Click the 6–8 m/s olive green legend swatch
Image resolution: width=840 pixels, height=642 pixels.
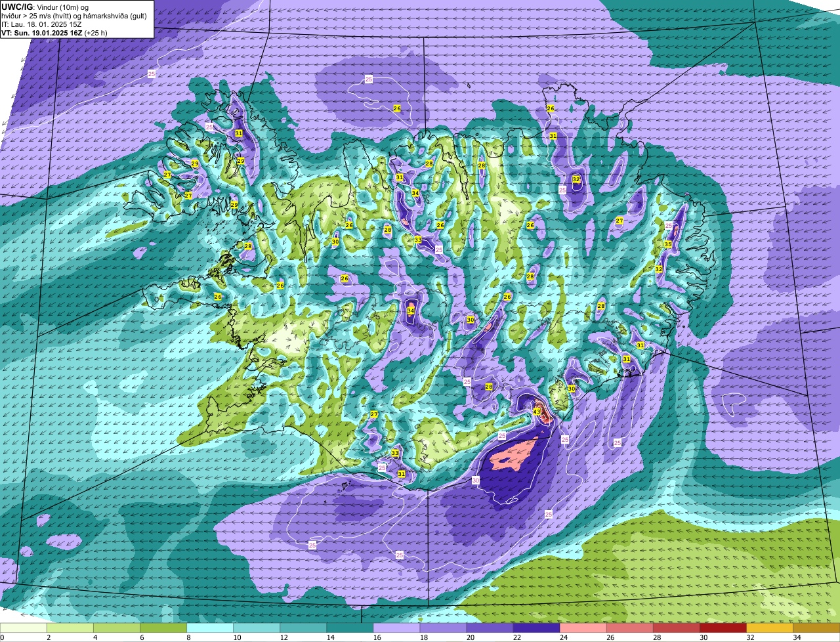click(163, 628)
